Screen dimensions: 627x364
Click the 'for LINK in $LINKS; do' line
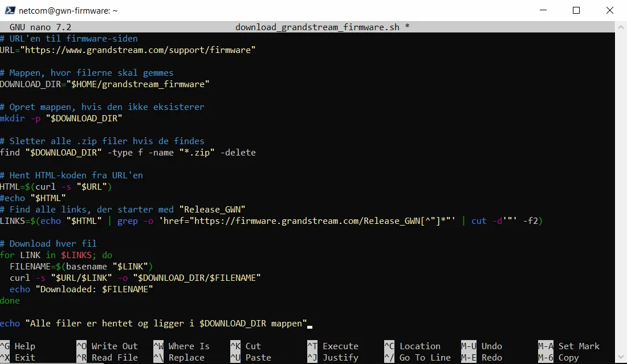click(x=56, y=255)
